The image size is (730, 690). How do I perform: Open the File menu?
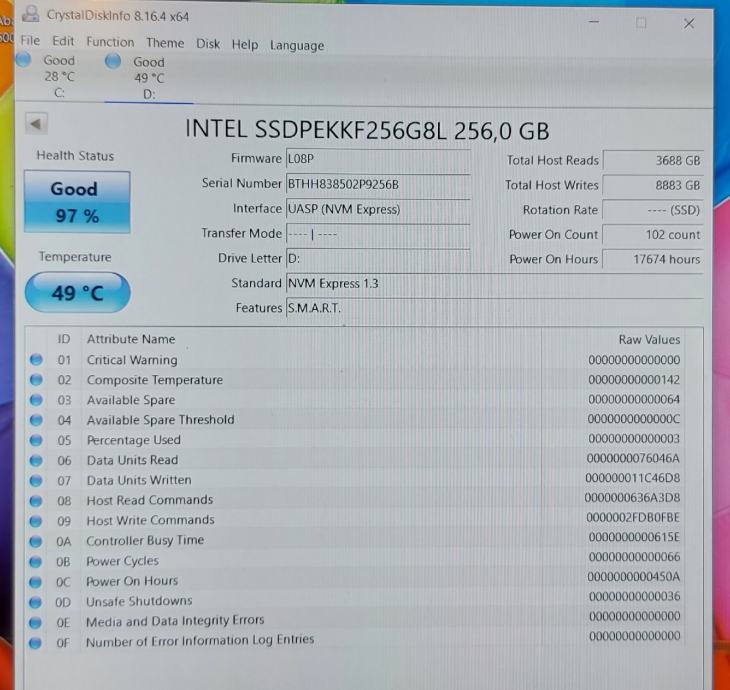pyautogui.click(x=30, y=41)
